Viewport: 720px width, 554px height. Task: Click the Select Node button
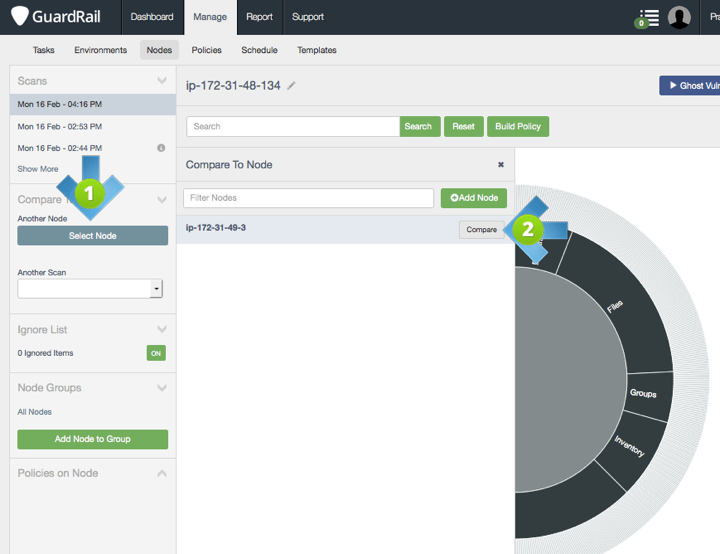(93, 236)
